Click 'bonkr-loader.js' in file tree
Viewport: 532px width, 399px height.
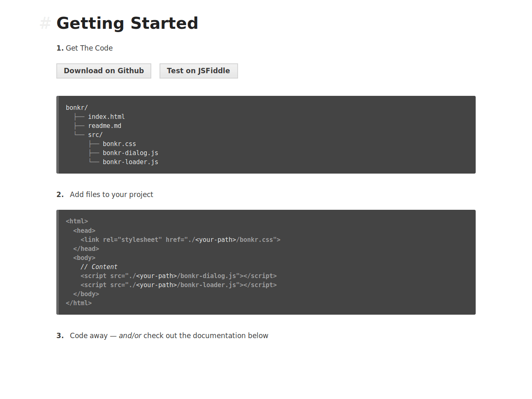point(130,162)
